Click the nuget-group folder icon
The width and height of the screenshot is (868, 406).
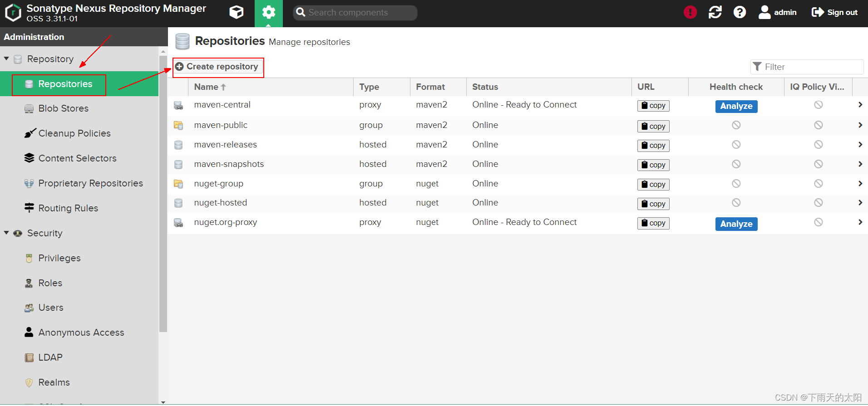[x=178, y=184]
